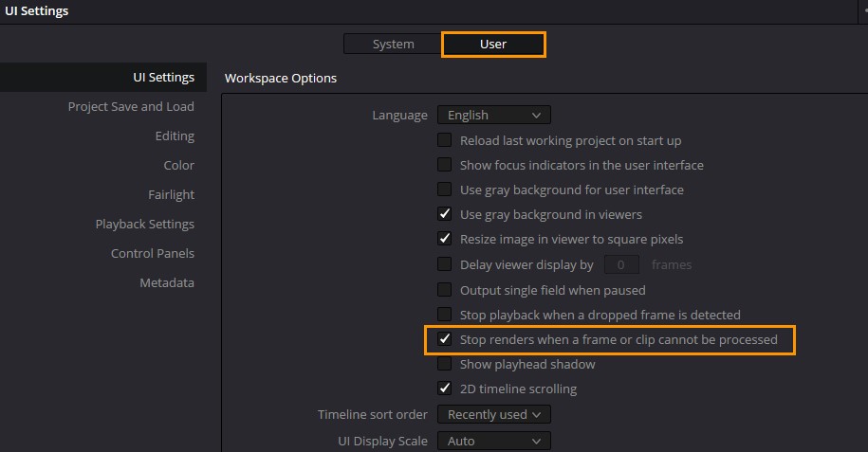Uncheck Stop renders when frame cannot be processed

444,339
